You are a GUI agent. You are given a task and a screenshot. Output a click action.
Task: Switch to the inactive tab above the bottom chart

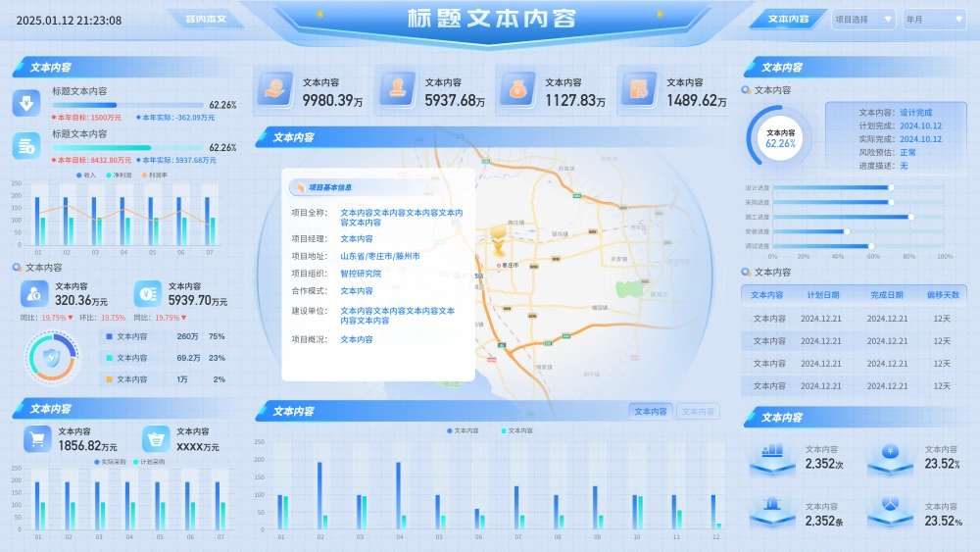pos(698,412)
